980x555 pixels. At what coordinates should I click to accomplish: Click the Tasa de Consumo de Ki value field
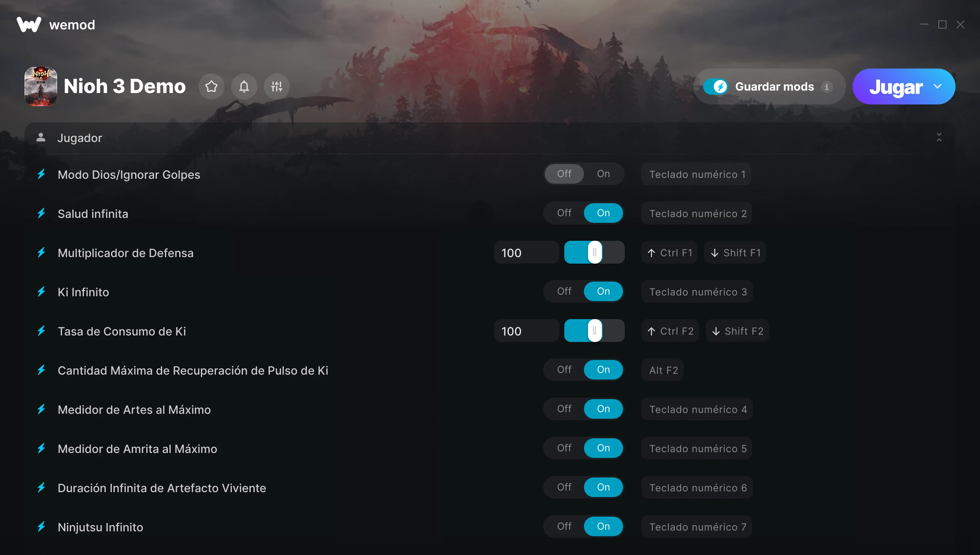pyautogui.click(x=526, y=331)
